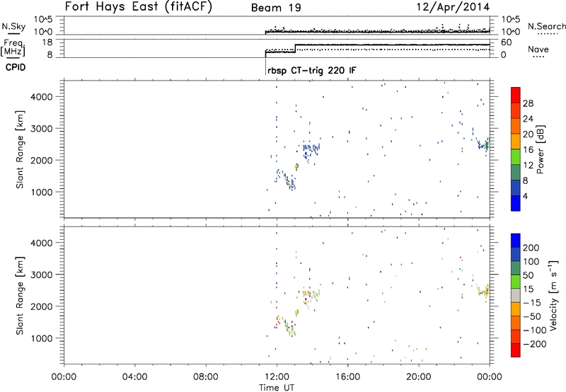The width and height of the screenshot is (566, 392).
Task: Click the 'rbsp CT-trig 220 IF' text
Action: pos(312,70)
